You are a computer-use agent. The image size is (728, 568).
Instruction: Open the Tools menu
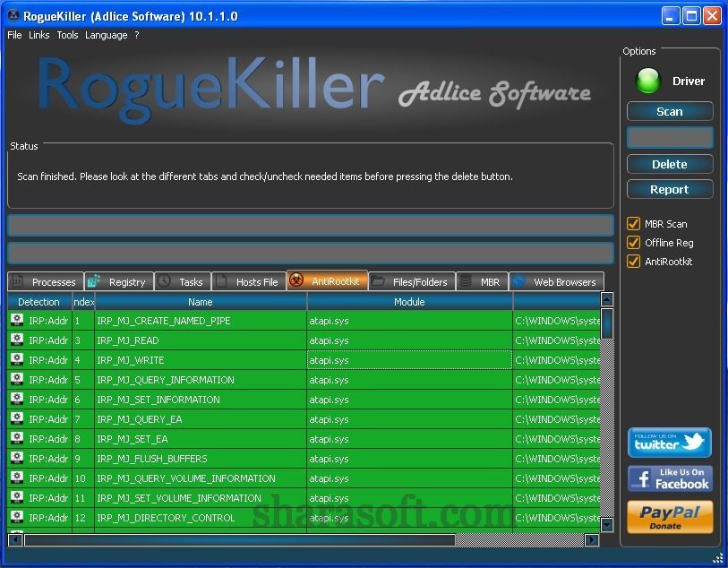(67, 35)
